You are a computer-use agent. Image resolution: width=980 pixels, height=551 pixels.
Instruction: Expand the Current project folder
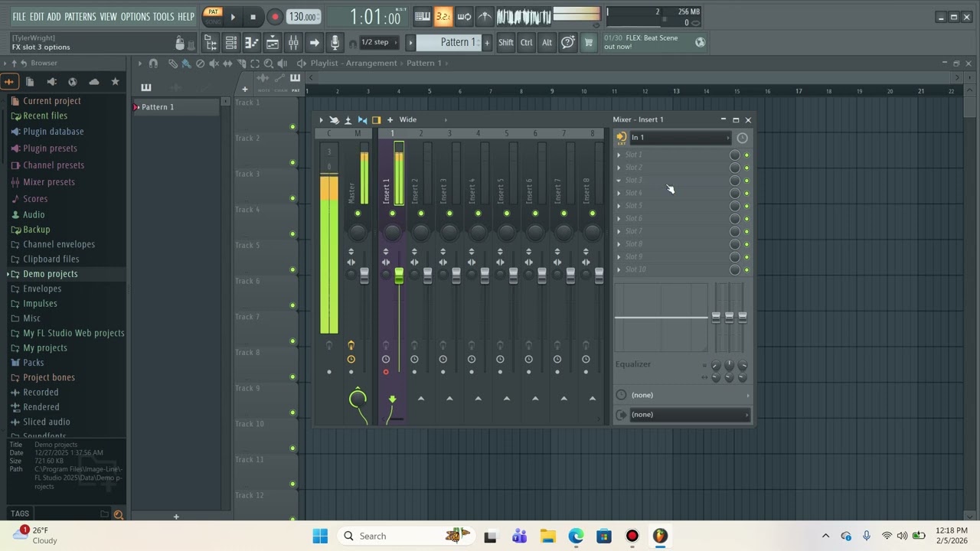pos(51,101)
